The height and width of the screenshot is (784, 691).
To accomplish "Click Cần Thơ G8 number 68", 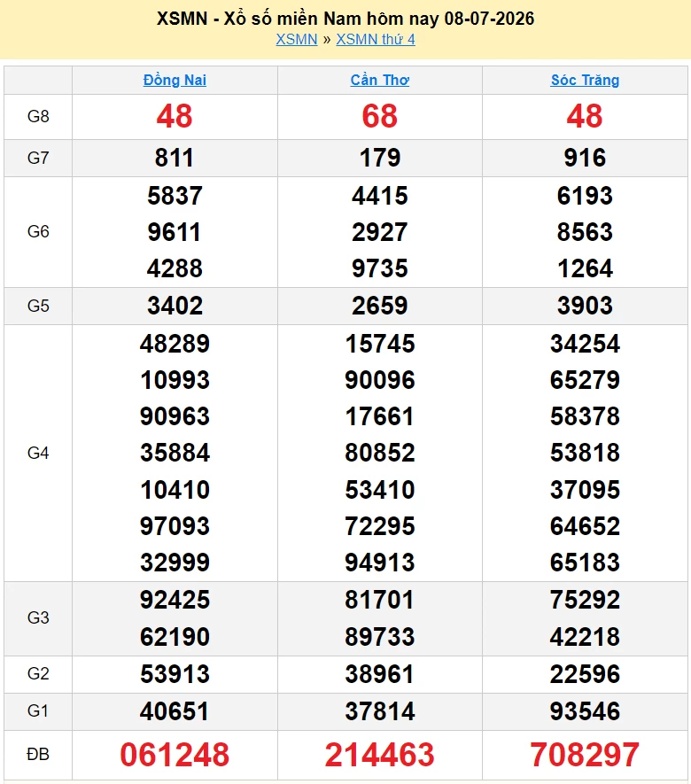I will click(x=380, y=116).
